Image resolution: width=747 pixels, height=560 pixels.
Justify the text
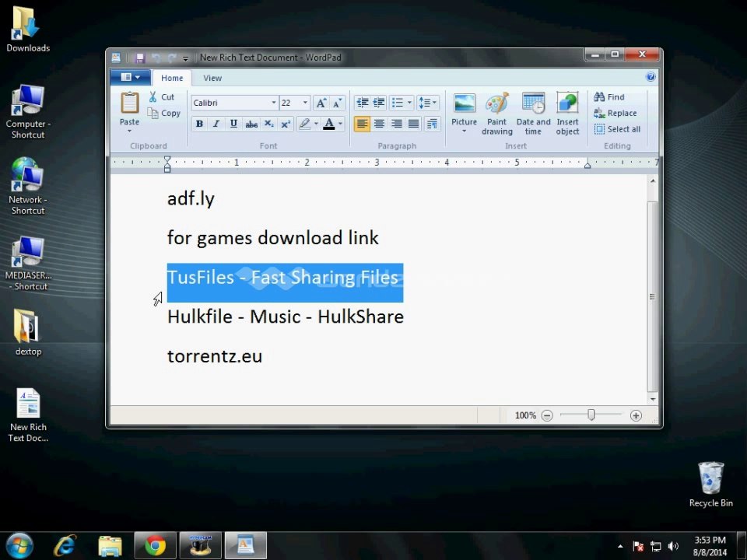click(413, 124)
